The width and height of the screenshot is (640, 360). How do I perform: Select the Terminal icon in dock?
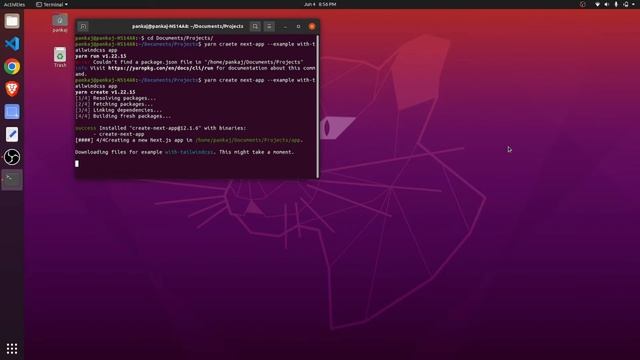tap(12, 180)
